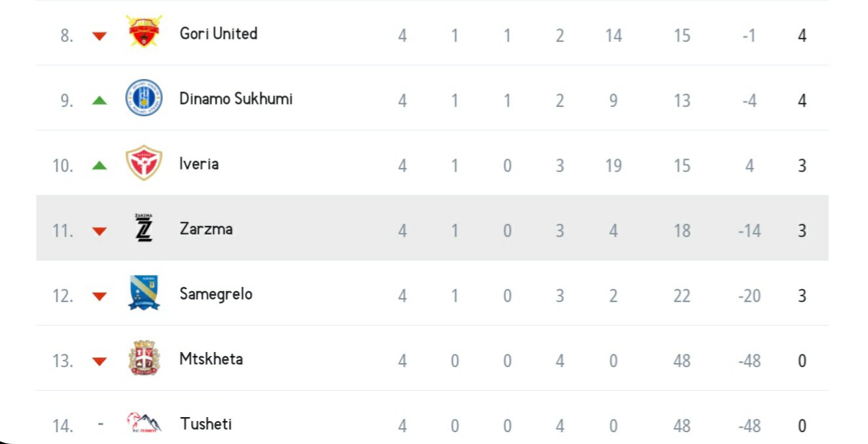Click red down arrow beside Samegrelo
Screen dimensions: 868x444
99,296
